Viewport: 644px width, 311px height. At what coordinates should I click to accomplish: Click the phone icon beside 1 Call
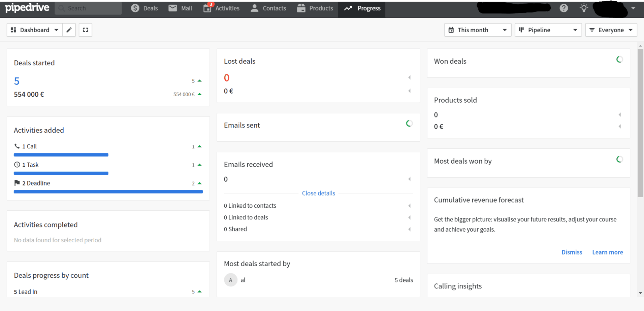click(17, 146)
